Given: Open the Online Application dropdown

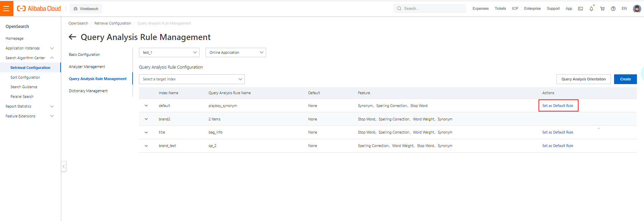Looking at the screenshot, I should [236, 52].
